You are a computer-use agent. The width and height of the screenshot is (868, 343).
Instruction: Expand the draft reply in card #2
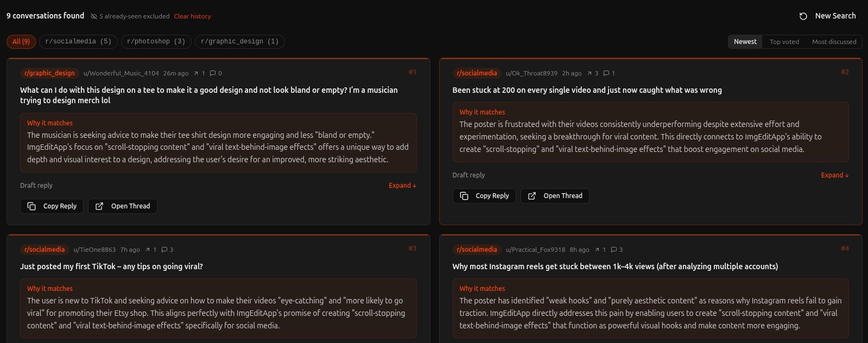[835, 175]
